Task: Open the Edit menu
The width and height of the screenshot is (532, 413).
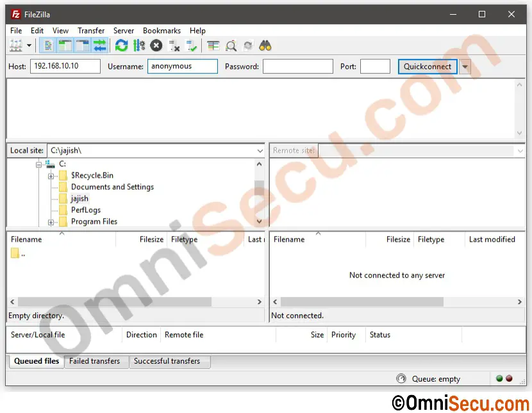Action: (37, 31)
